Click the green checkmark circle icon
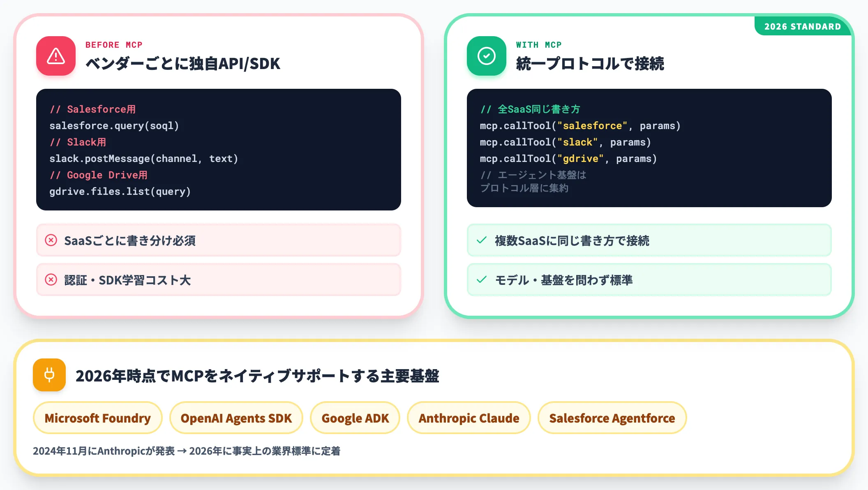The image size is (868, 490). coord(487,56)
